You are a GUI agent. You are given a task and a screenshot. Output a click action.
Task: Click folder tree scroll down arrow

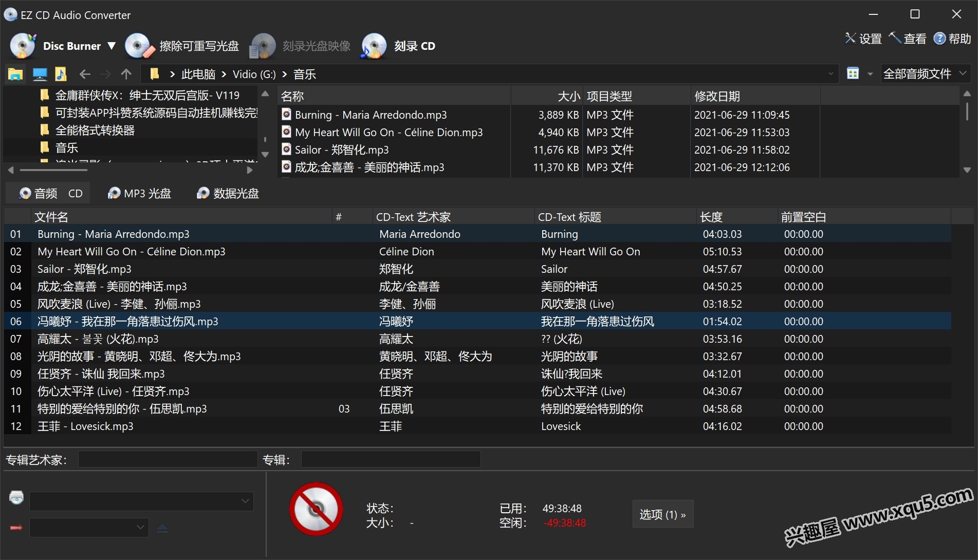265,154
